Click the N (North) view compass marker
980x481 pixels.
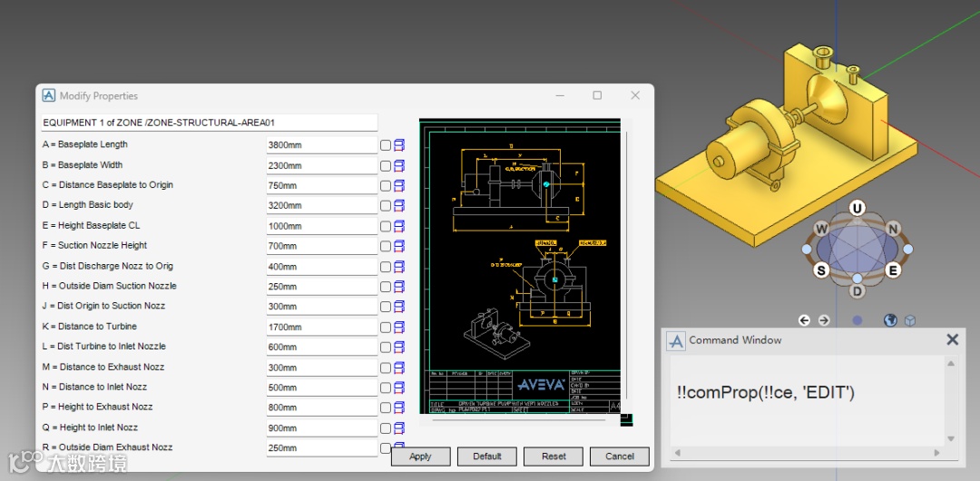click(x=893, y=229)
